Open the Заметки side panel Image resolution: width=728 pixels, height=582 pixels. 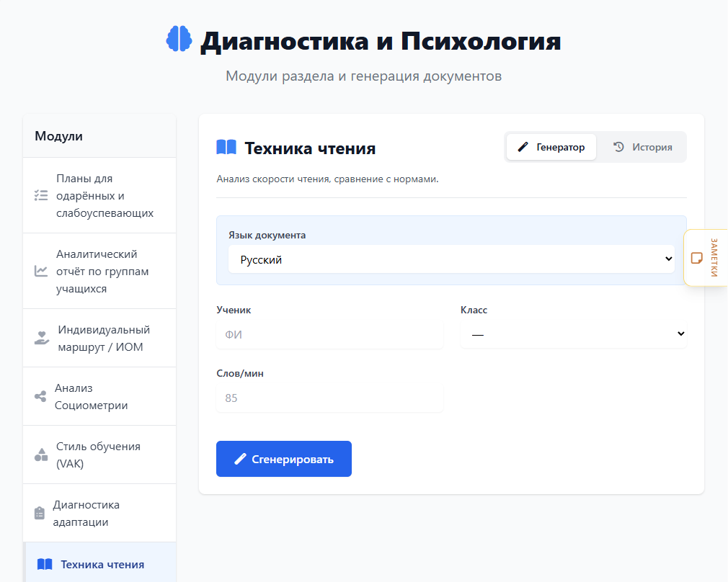(706, 258)
